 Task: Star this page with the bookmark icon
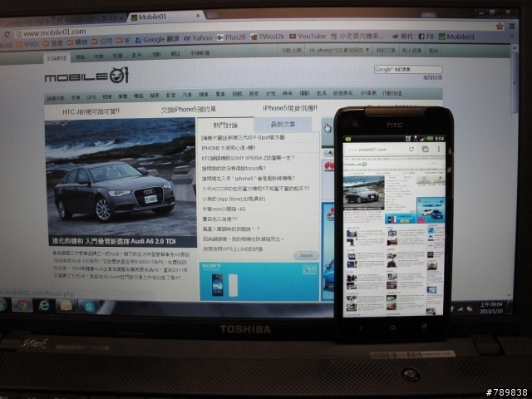tap(500, 26)
